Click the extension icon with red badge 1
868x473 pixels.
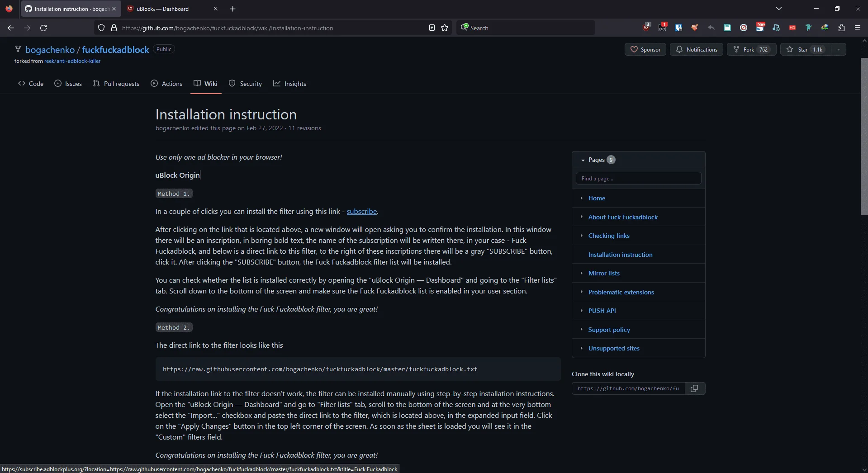click(662, 28)
